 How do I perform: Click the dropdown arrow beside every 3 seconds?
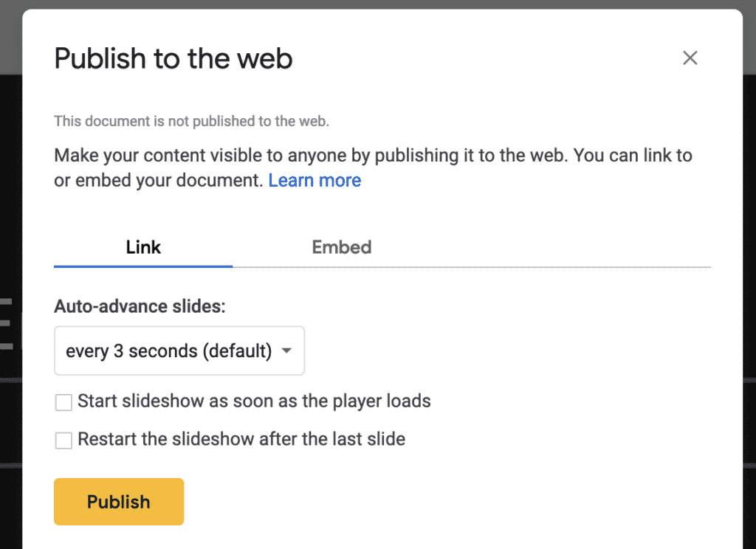[286, 351]
